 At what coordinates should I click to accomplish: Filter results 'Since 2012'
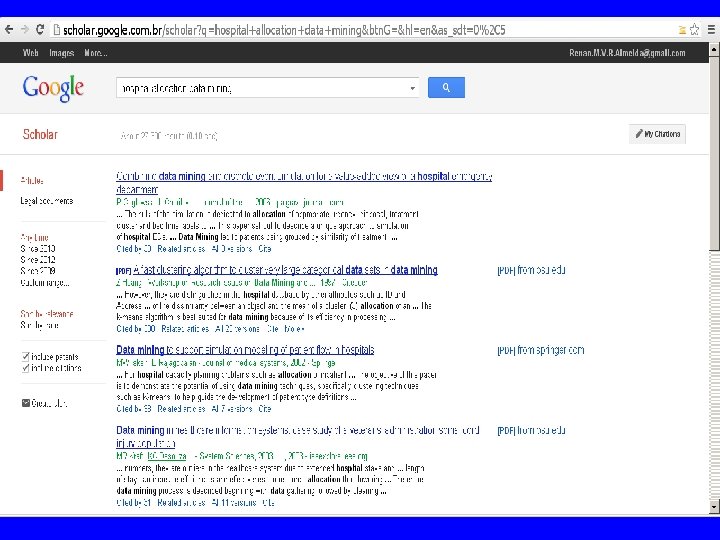[38, 259]
